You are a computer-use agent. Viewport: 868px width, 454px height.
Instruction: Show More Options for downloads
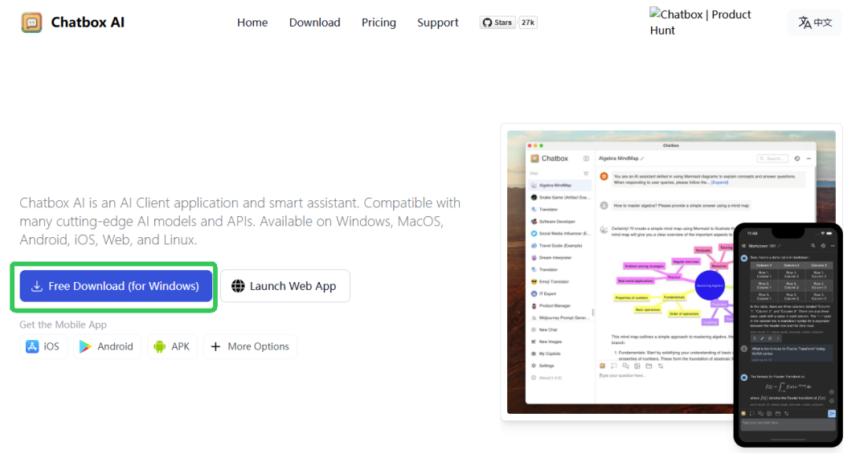pos(250,346)
